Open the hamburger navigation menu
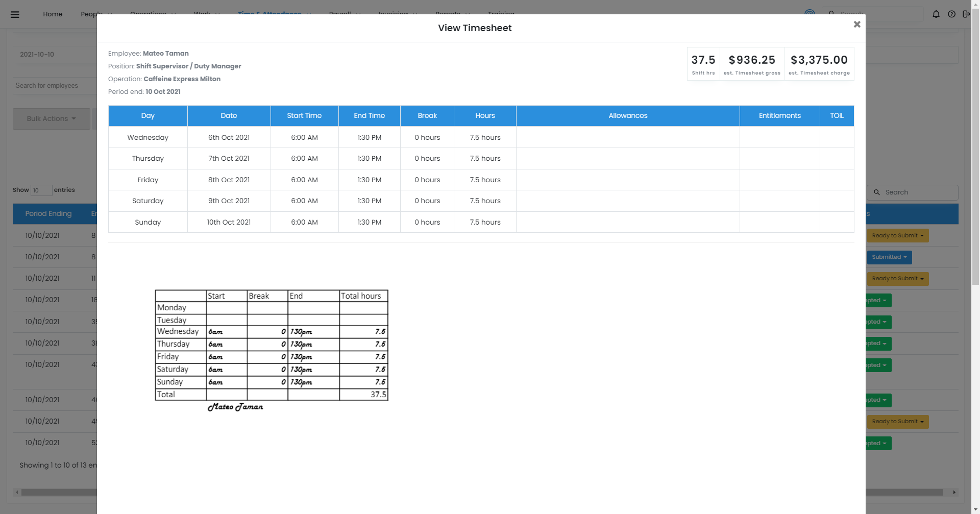This screenshot has width=980, height=514. tap(15, 14)
